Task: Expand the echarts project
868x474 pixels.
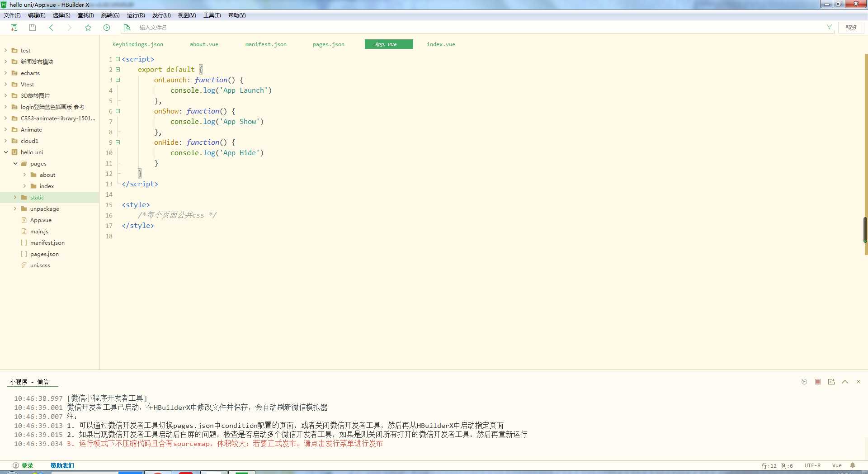Action: tap(5, 73)
